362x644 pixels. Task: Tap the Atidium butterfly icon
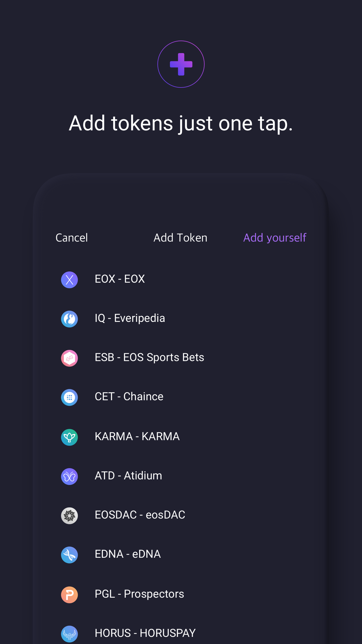[x=69, y=476]
